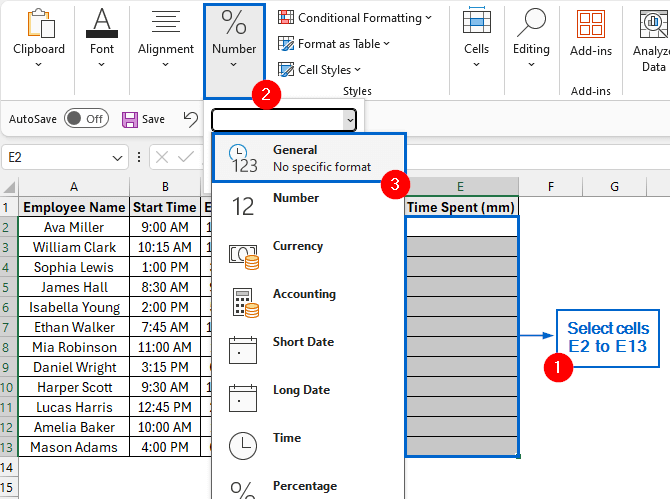The image size is (670, 499).
Task: Open the Name Box dropdown arrow
Action: pyautogui.click(x=117, y=158)
